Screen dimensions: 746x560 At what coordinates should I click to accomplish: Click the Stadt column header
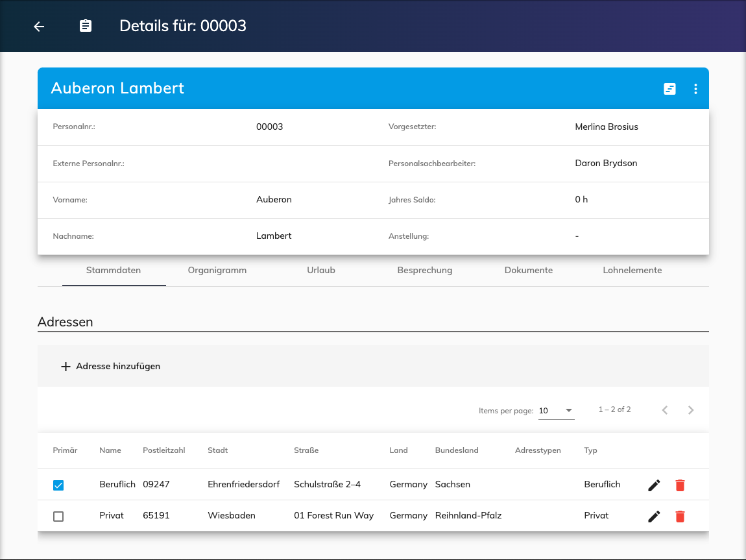(218, 450)
